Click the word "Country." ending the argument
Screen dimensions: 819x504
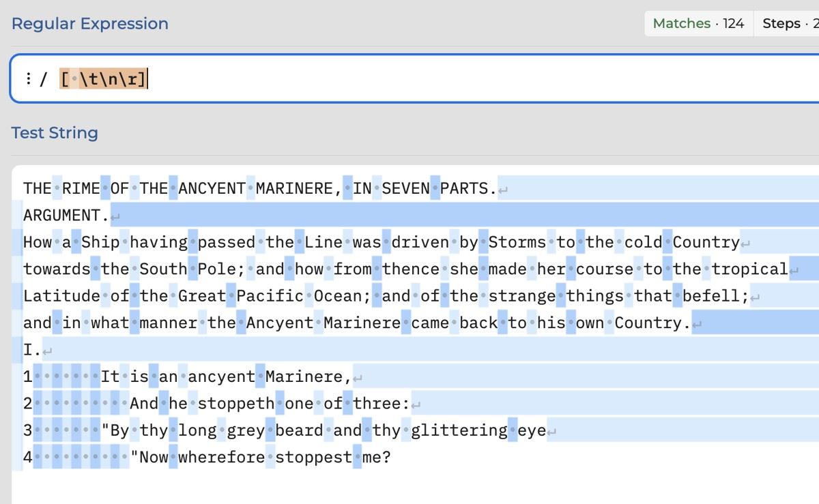(652, 323)
